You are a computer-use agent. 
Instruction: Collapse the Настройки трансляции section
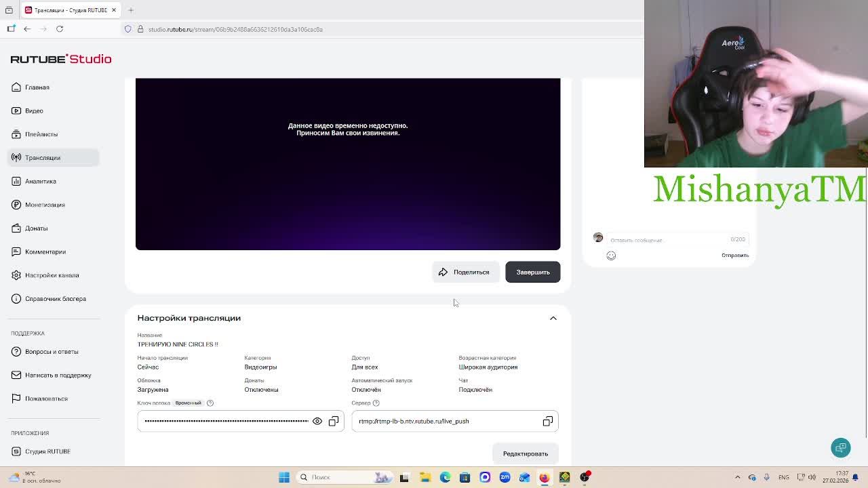click(553, 318)
